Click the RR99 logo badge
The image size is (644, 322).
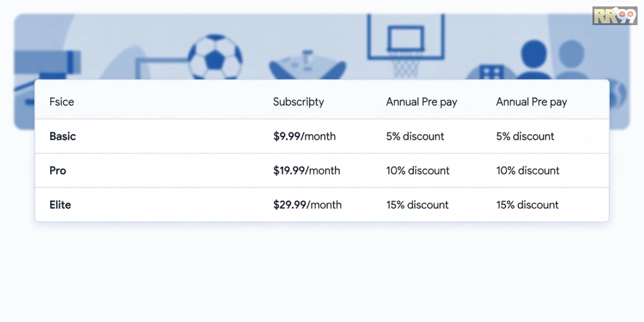click(614, 16)
